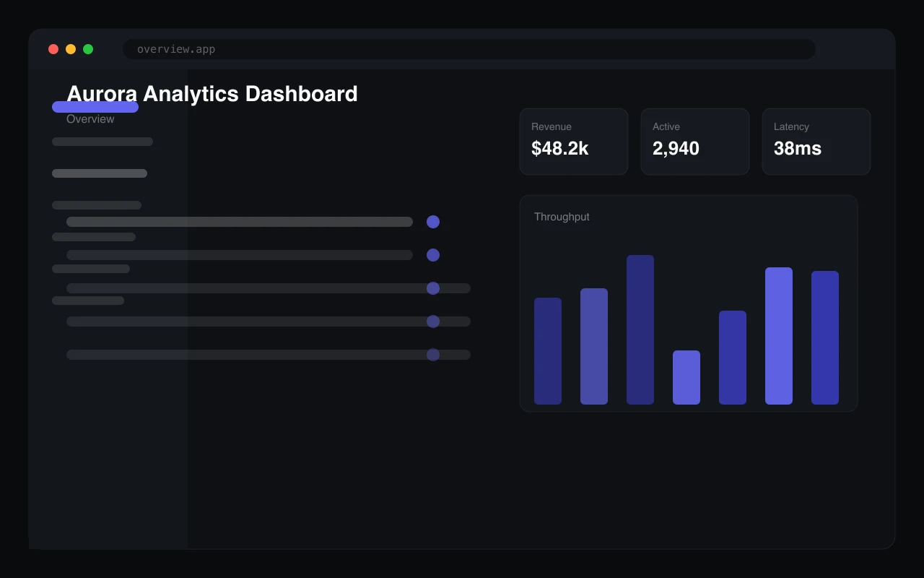Click the yellow minimize window button
The image size is (924, 578).
pos(71,49)
